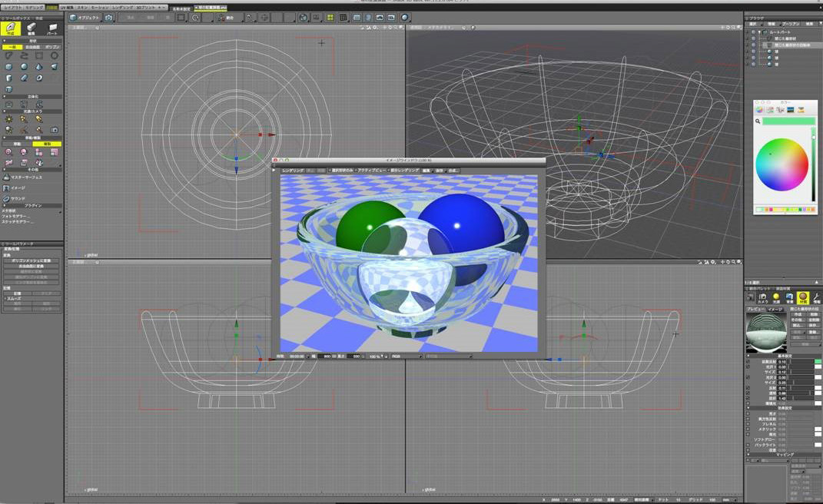Click the sphere shading icon on control bar end
Screen dimensions: 823x504
(405, 18)
